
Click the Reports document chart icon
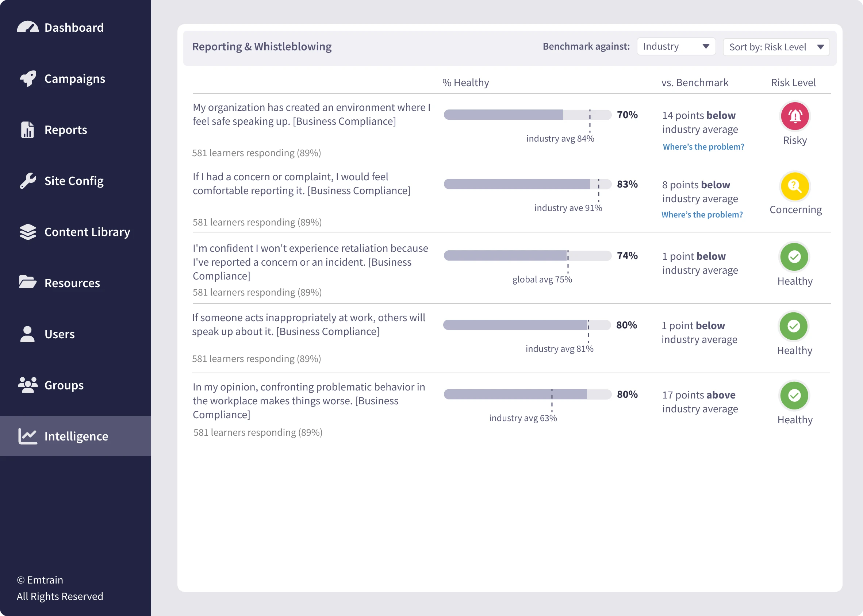[27, 130]
